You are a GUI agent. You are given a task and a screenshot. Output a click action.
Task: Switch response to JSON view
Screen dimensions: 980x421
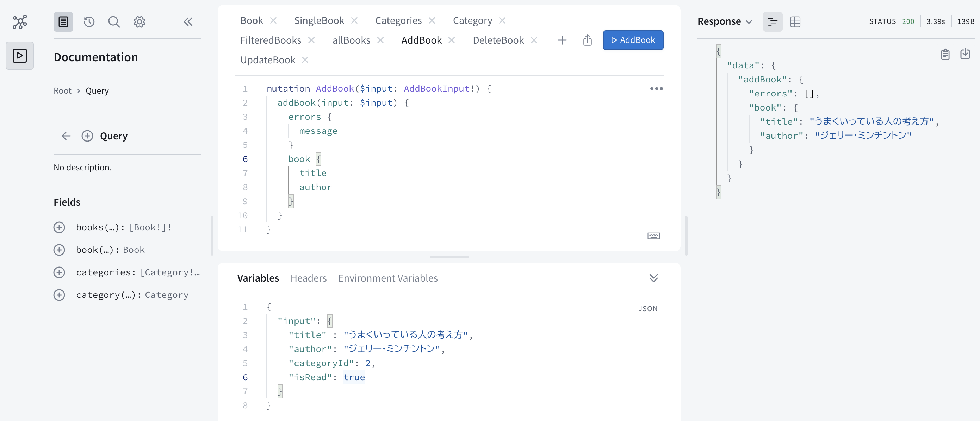coord(773,22)
